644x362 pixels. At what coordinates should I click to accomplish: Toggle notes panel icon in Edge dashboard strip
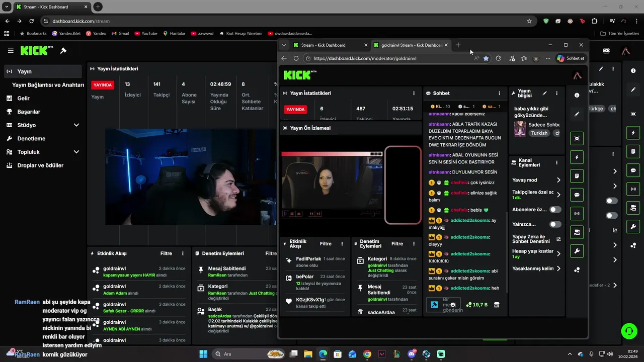577,176
